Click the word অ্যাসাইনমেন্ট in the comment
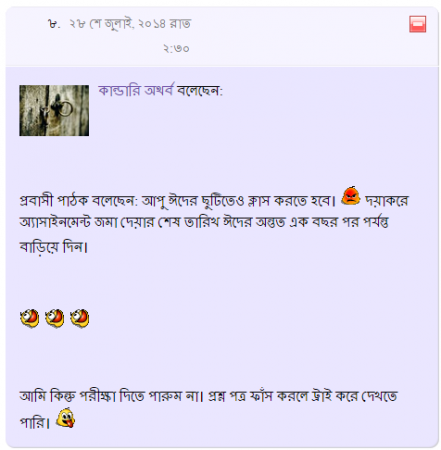This screenshot has height=450, width=441. (x=55, y=222)
